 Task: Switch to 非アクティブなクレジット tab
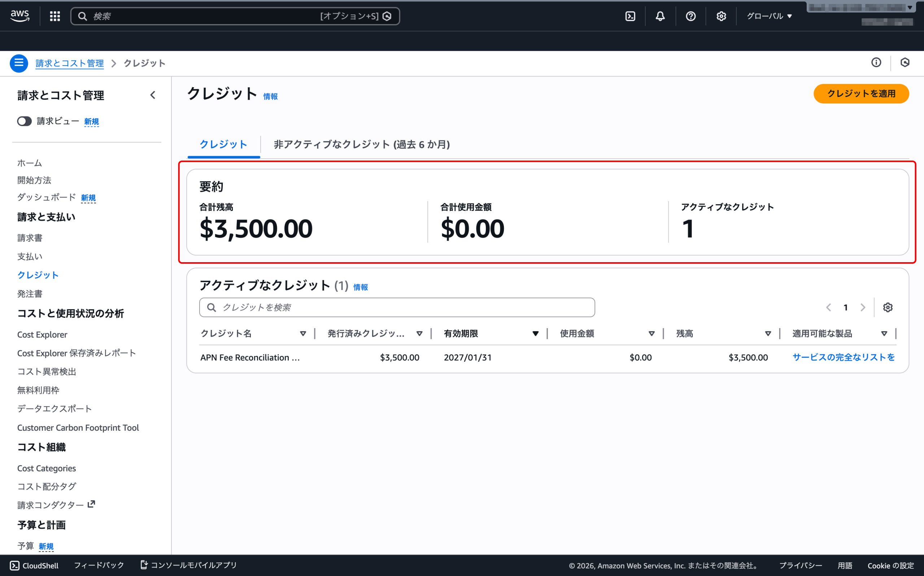[x=361, y=144]
